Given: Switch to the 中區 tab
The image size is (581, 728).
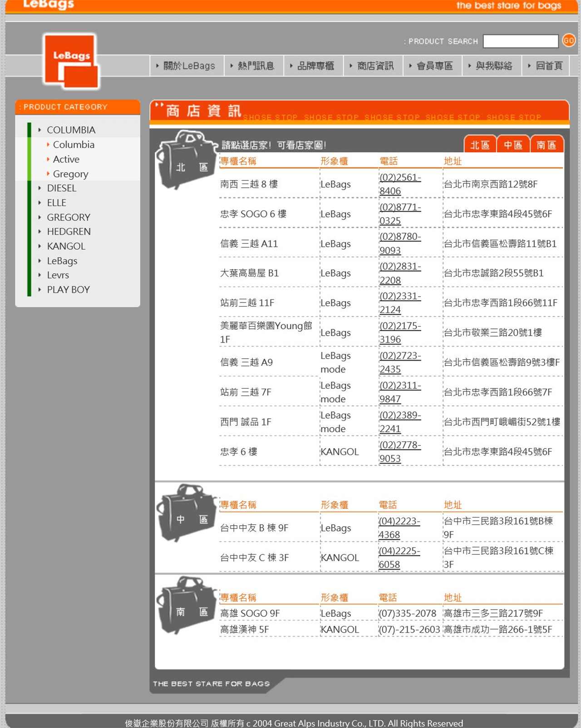Looking at the screenshot, I should pyautogui.click(x=513, y=144).
